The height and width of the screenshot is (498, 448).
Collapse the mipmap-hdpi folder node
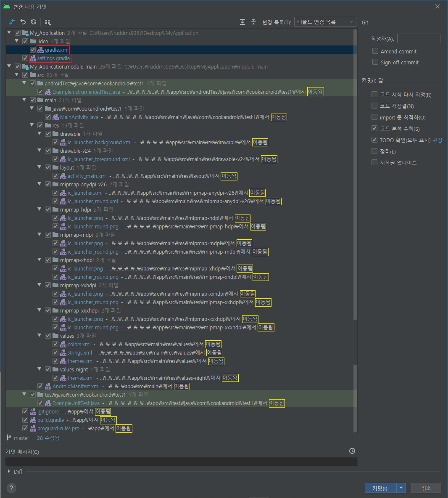[x=40, y=209]
